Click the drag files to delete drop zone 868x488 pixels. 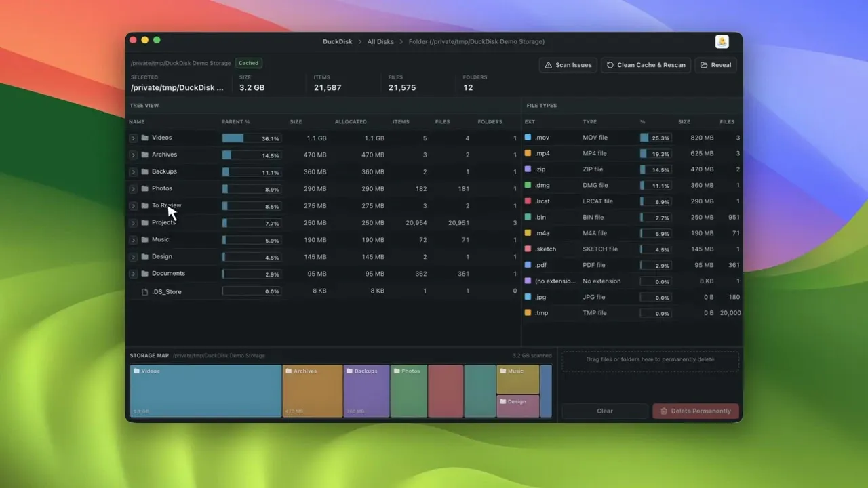tap(650, 361)
